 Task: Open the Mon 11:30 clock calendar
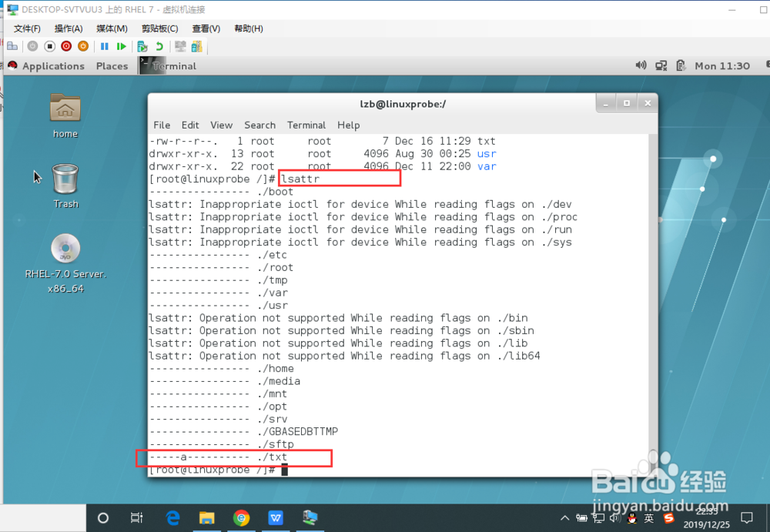pos(722,65)
